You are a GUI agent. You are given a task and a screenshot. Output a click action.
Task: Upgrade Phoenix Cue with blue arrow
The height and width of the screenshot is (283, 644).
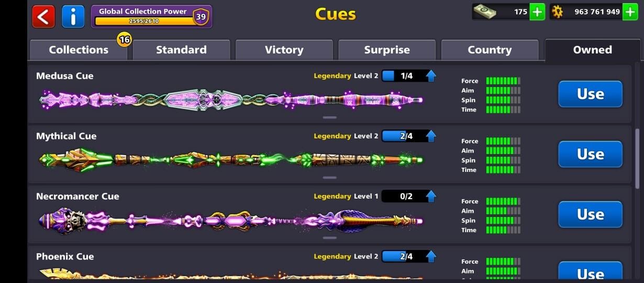coord(431,257)
